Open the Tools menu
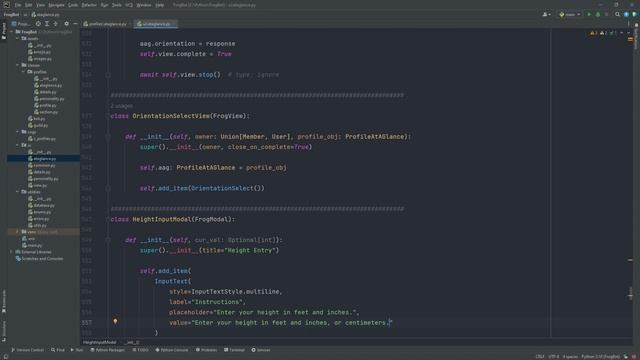640x360 pixels. pos(117,5)
